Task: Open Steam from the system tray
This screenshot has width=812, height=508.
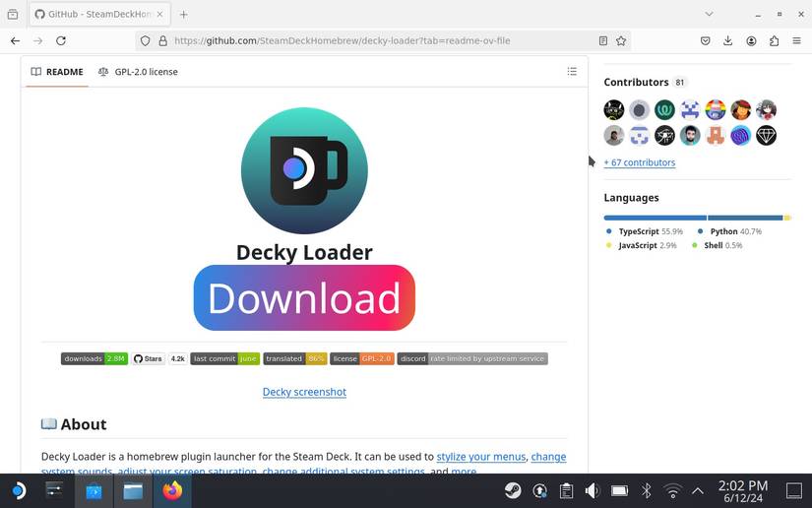Action: tap(513, 490)
